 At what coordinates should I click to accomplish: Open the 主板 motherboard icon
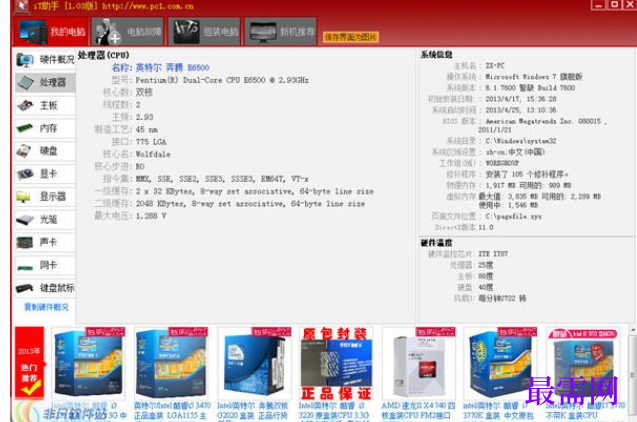(x=25, y=106)
